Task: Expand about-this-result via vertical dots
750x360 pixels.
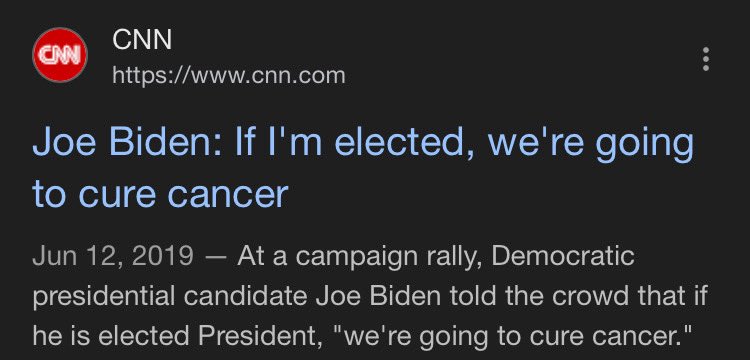Action: pos(706,59)
